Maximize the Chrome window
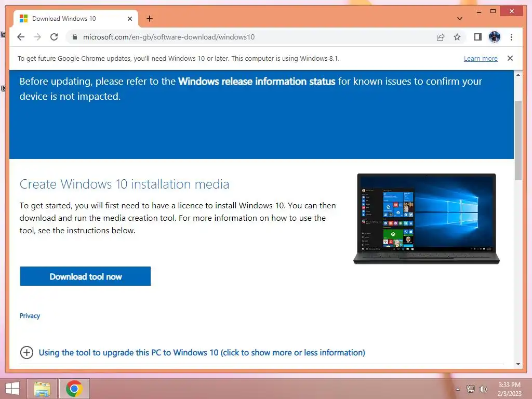The image size is (532, 399). [493, 11]
